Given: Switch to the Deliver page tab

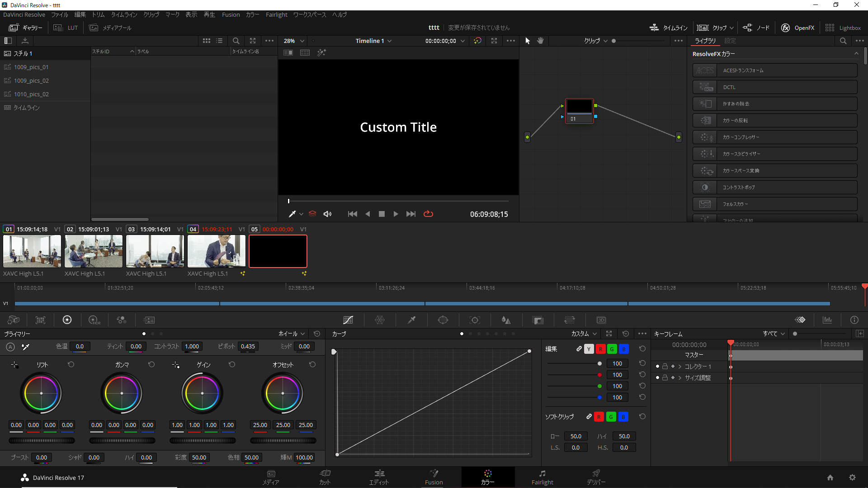Looking at the screenshot, I should 596,477.
